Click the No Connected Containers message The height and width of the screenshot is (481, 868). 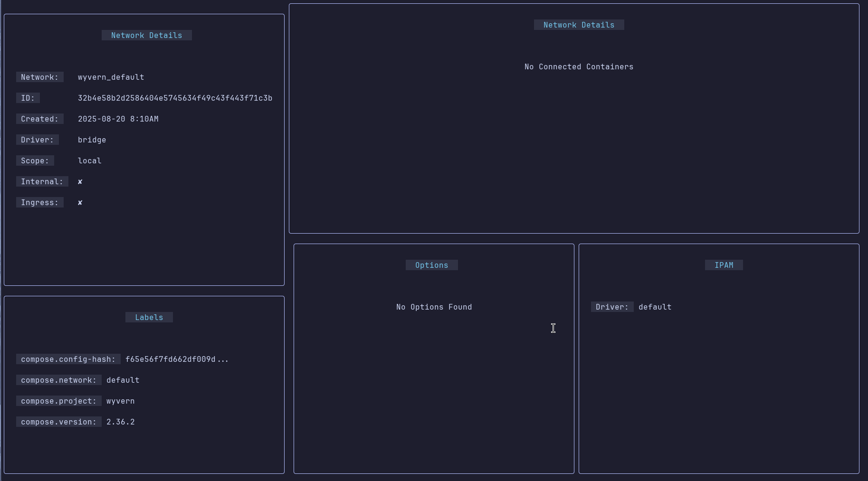coord(579,66)
